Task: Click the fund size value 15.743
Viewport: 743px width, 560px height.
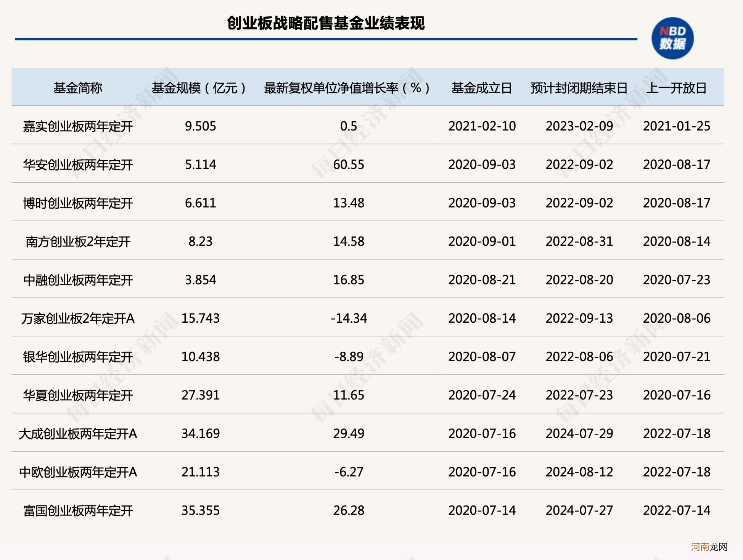Action: tap(200, 319)
